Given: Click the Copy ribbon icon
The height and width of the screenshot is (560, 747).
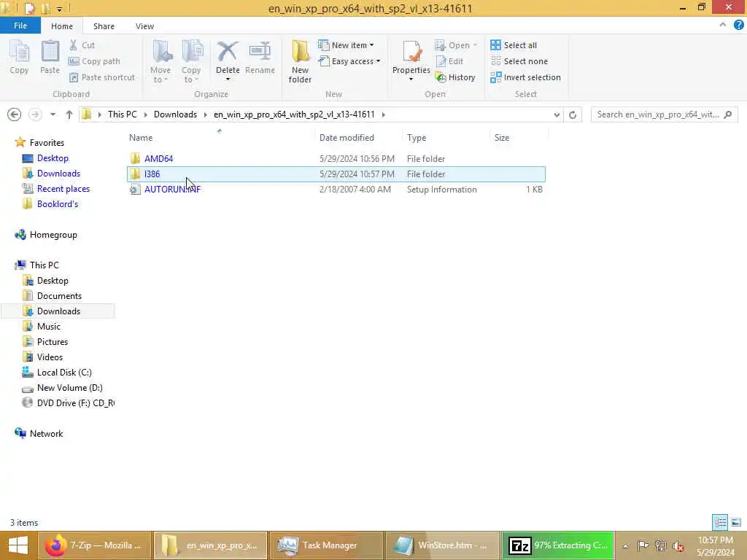Looking at the screenshot, I should [19, 57].
